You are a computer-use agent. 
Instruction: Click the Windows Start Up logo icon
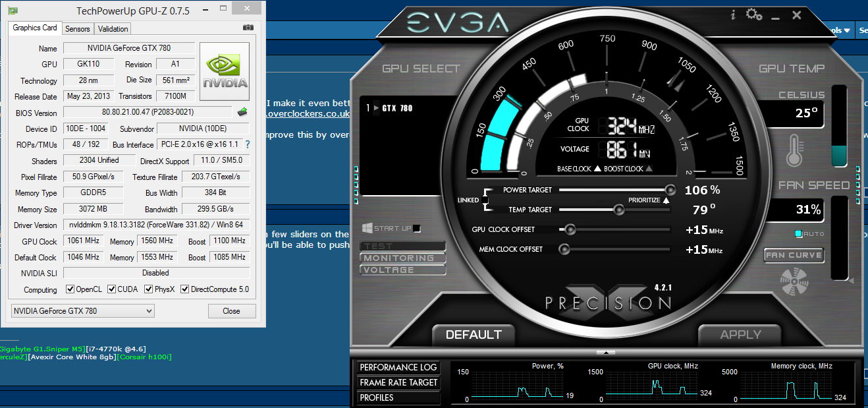(367, 228)
